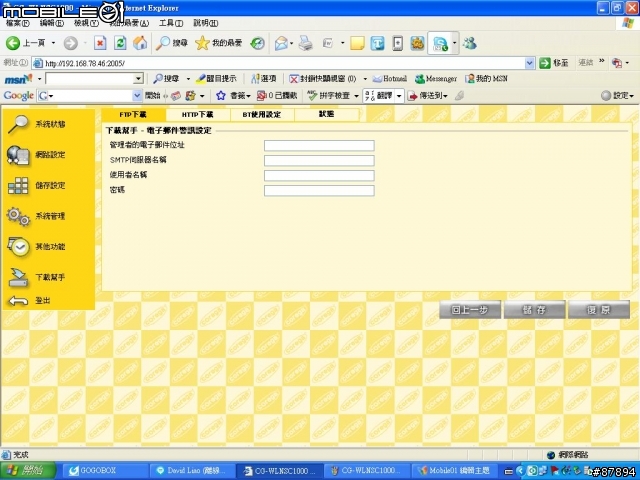Click 復原 button
This screenshot has width=640, height=480.
tap(599, 310)
